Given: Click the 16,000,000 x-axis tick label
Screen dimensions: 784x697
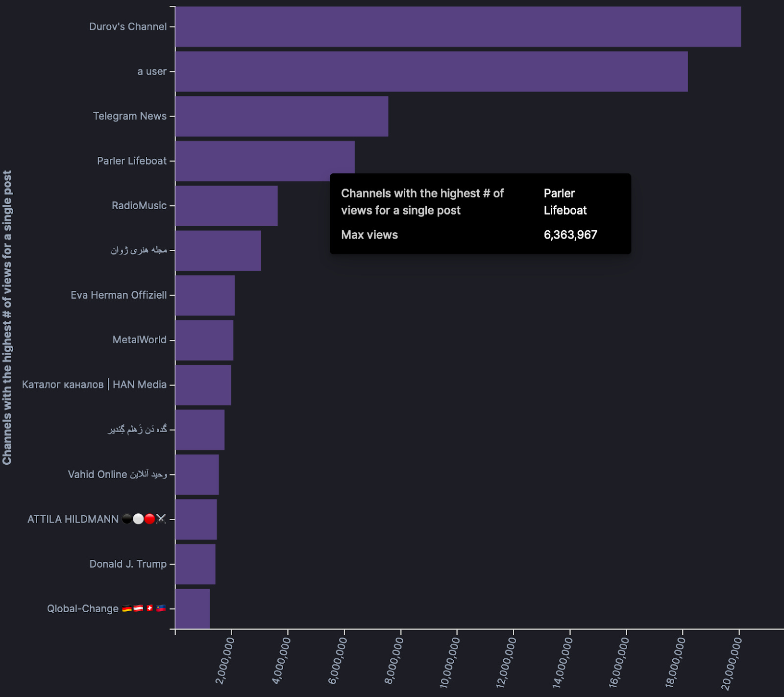Looking at the screenshot, I should pos(619,663).
